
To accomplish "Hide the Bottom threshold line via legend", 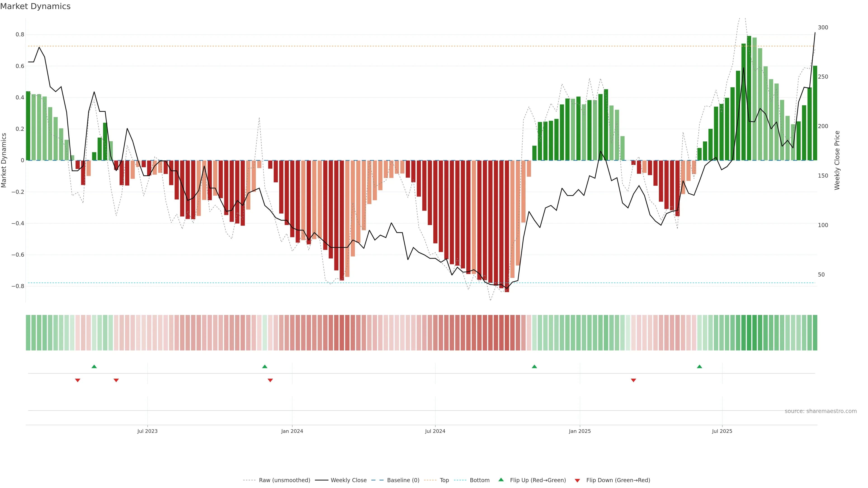I will [x=479, y=480].
